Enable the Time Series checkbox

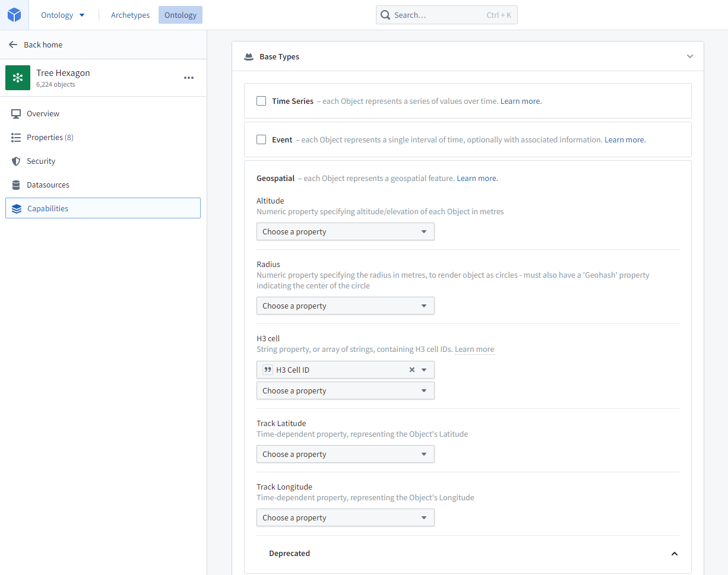(261, 101)
